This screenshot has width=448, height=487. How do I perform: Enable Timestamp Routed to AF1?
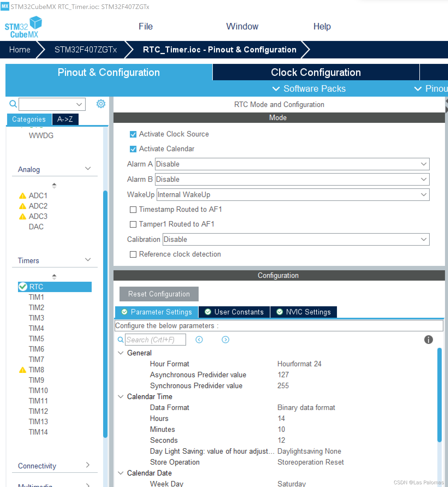[x=133, y=210]
